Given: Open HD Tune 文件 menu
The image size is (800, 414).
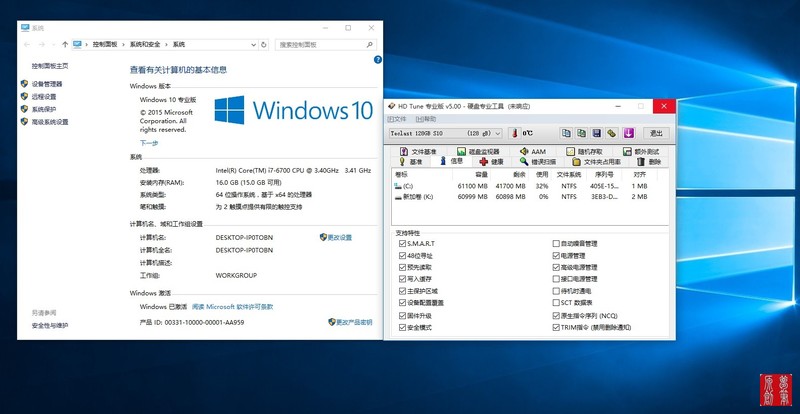Looking at the screenshot, I should (396, 119).
